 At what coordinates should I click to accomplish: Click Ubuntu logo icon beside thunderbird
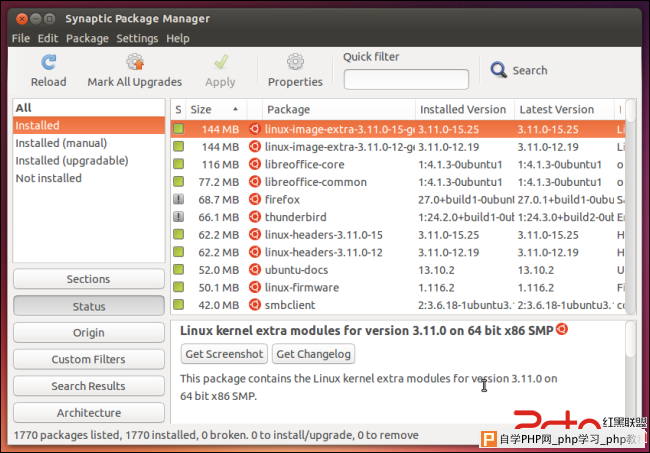(255, 217)
